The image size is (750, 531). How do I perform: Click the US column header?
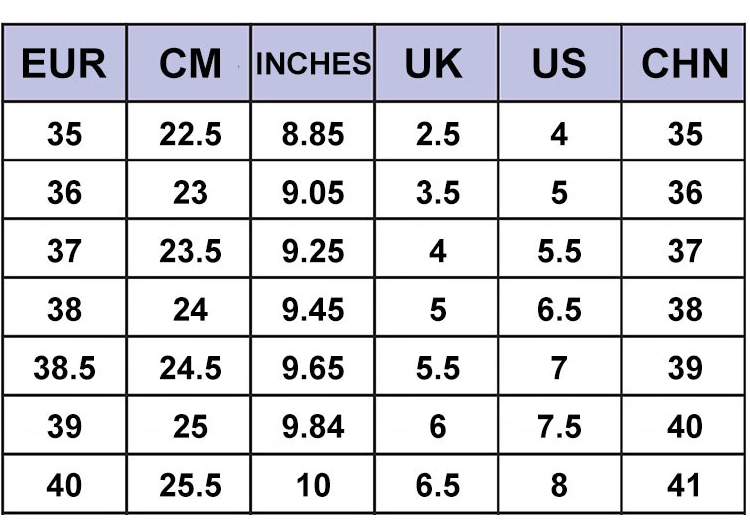559,64
